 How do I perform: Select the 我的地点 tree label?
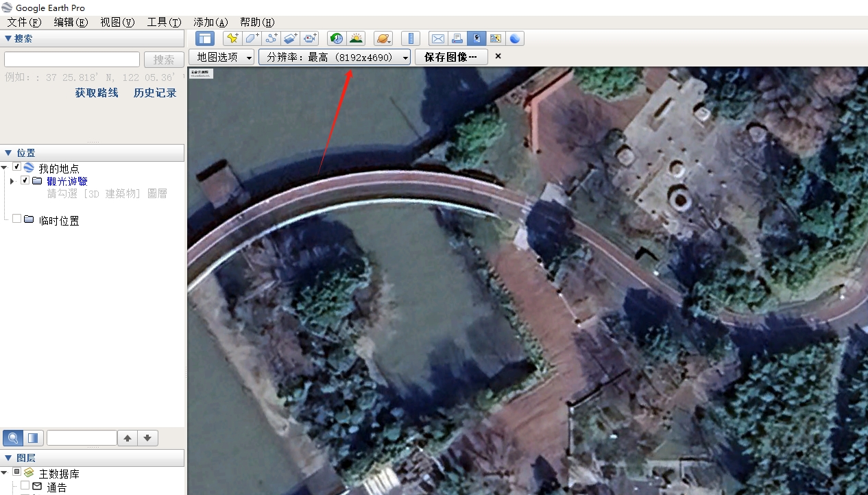[x=59, y=168]
